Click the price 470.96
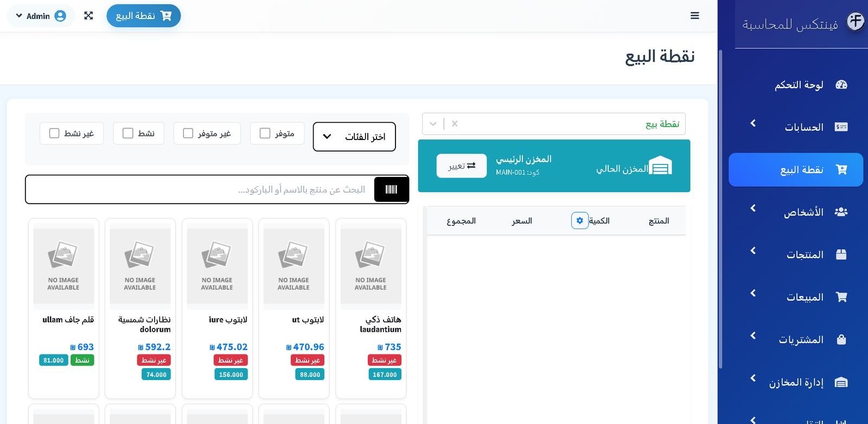868x424 pixels. point(305,347)
